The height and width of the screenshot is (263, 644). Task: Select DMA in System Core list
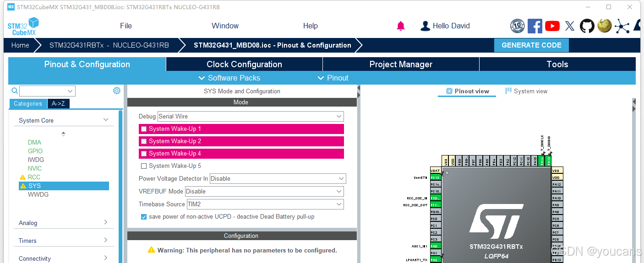point(34,142)
